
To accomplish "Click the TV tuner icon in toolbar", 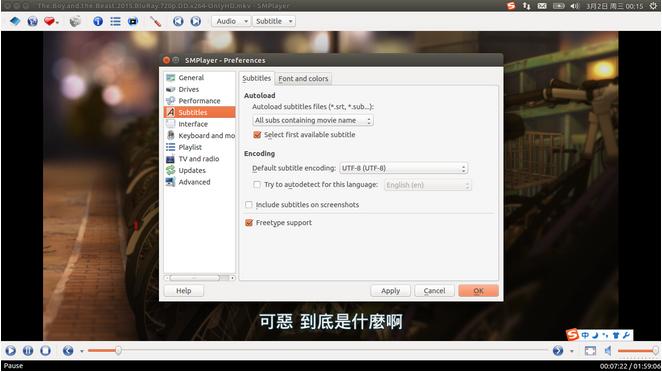I will pos(133,21).
